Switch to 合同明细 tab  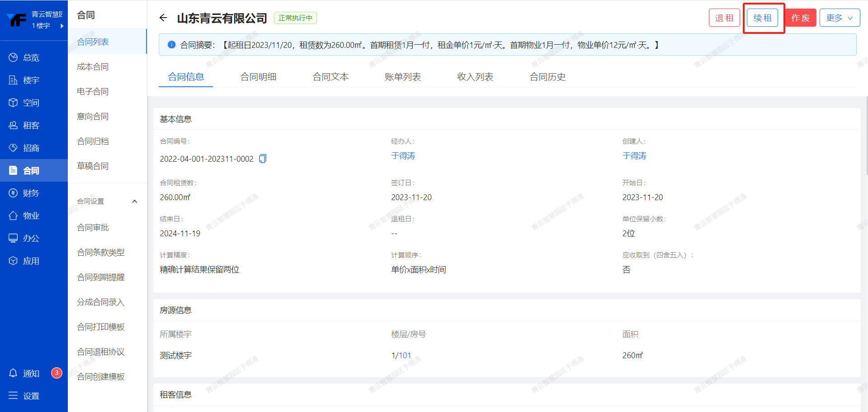(258, 77)
